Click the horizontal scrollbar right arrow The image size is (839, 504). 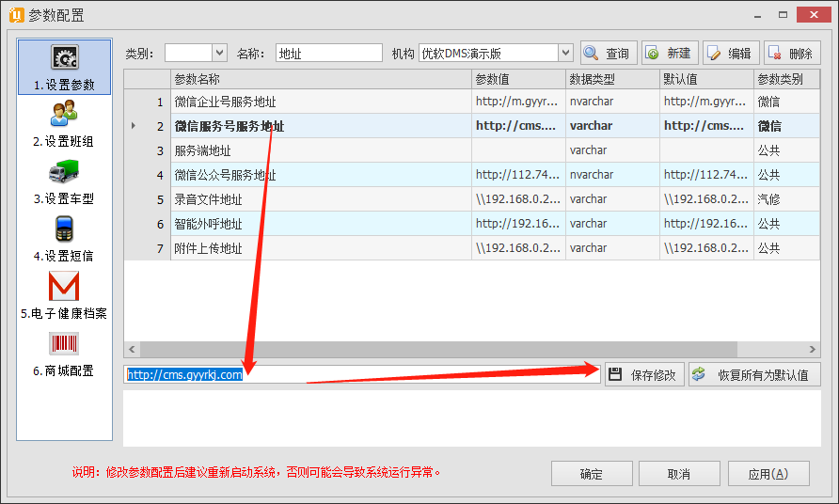coord(813,350)
